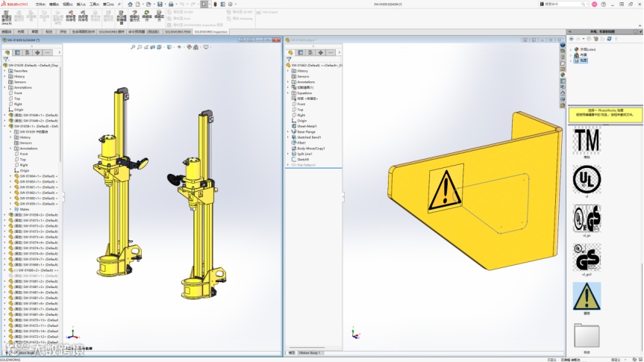Click the Home icon in quick access toolbar
644x362 pixels.
pyautogui.click(x=130, y=4)
